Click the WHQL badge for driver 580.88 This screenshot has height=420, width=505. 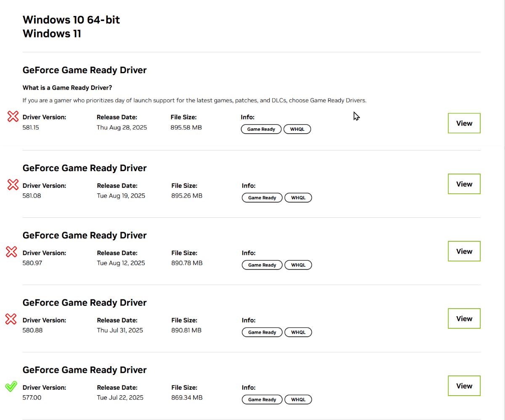[298, 332]
